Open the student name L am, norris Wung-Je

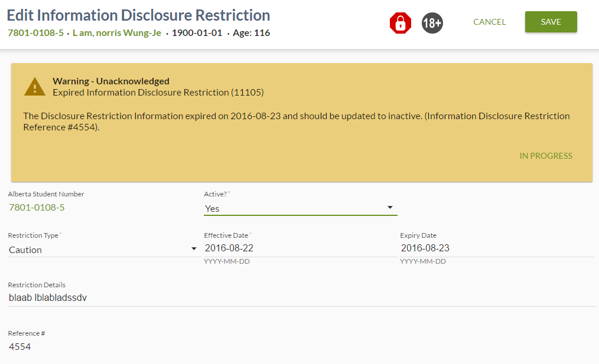tap(117, 33)
